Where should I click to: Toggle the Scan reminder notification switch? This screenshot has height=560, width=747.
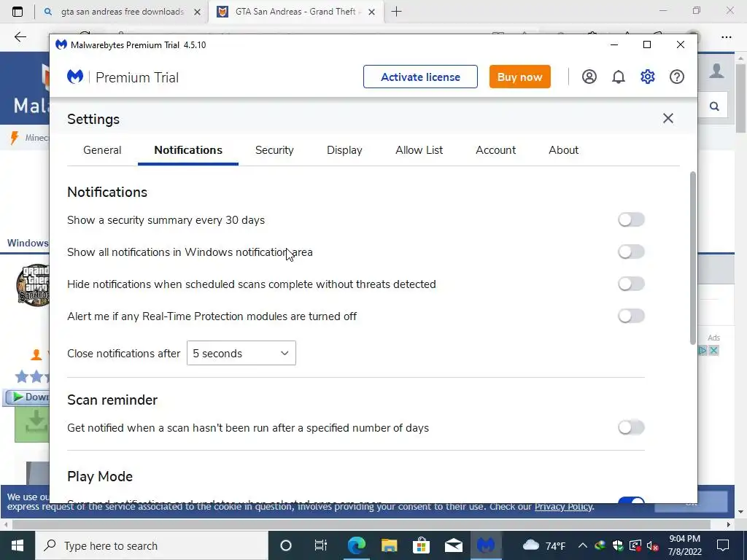click(631, 427)
